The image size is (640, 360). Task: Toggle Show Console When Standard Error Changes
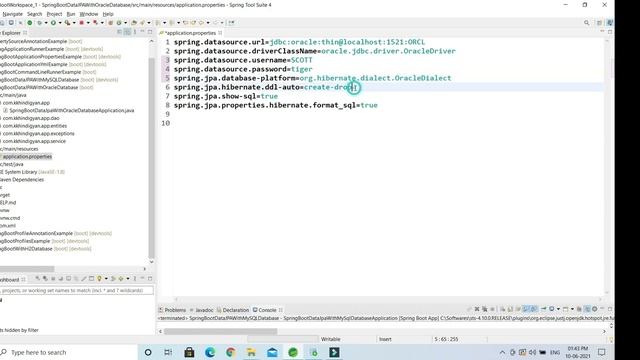coord(533,309)
